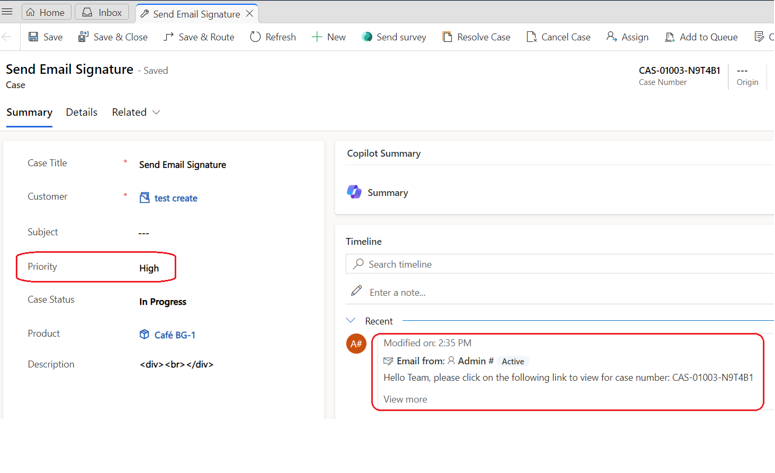Click the Save & Close button
Screen dimensions: 775x473
[112, 37]
